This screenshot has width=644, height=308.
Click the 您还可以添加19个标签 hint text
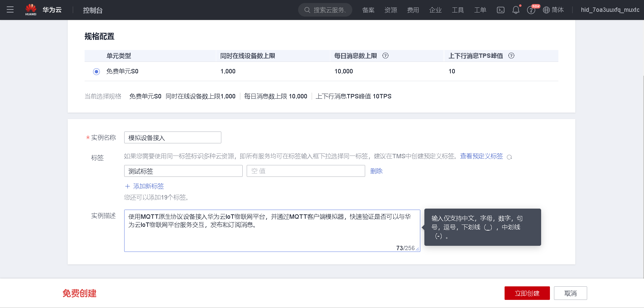[x=157, y=197]
